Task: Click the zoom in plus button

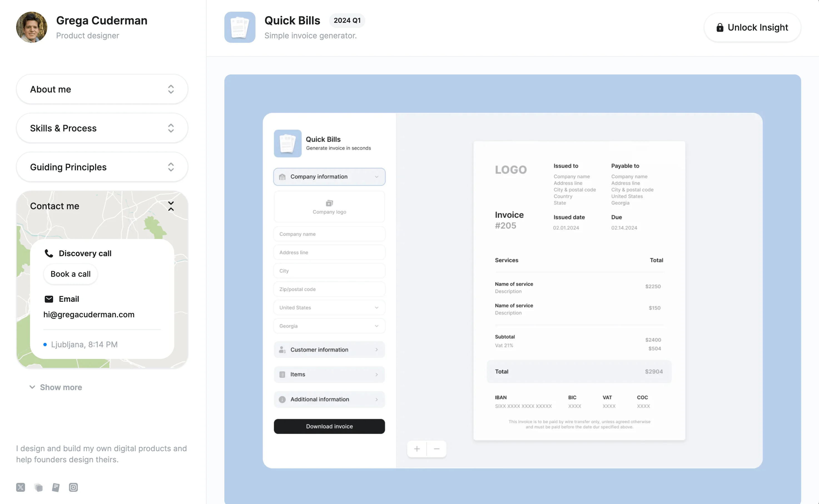Action: tap(417, 448)
